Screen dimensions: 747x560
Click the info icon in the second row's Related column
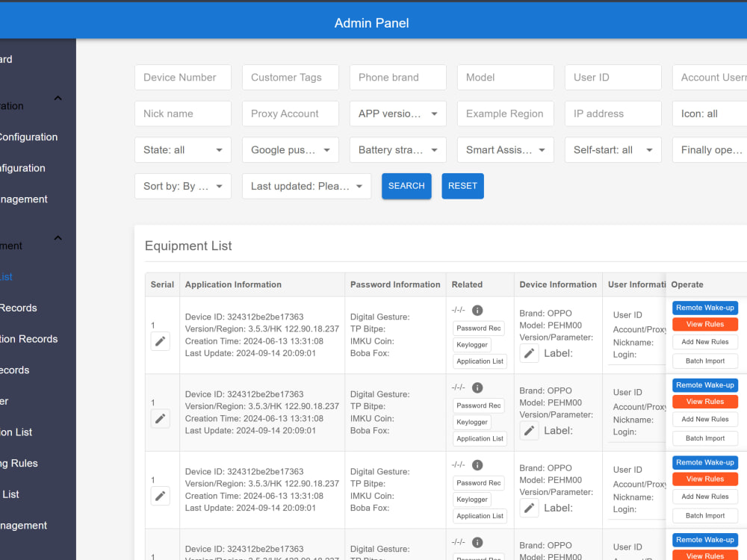pyautogui.click(x=477, y=388)
